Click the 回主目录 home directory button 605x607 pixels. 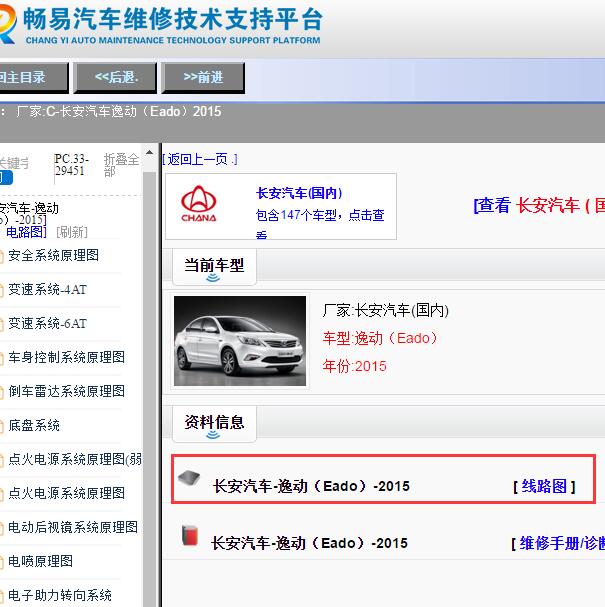pyautogui.click(x=33, y=77)
